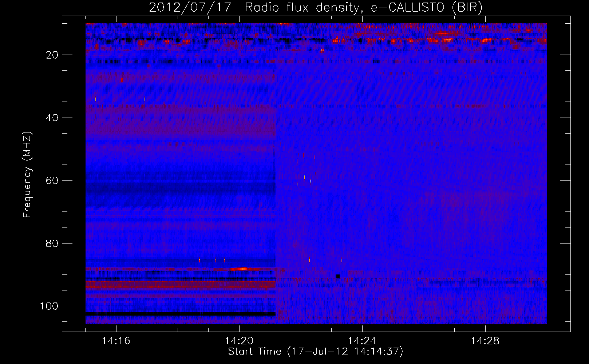
Task: Click the time tick label "14:24"
Action: (x=362, y=341)
